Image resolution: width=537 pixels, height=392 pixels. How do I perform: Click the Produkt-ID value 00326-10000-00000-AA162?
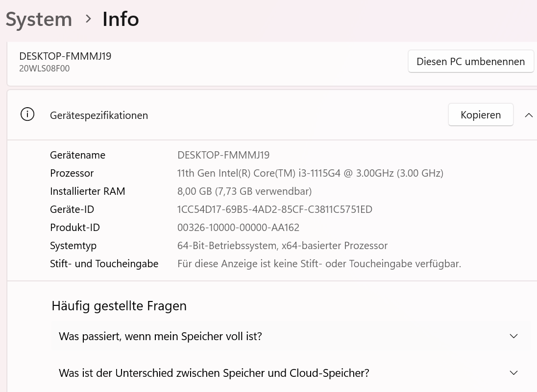[x=238, y=228]
